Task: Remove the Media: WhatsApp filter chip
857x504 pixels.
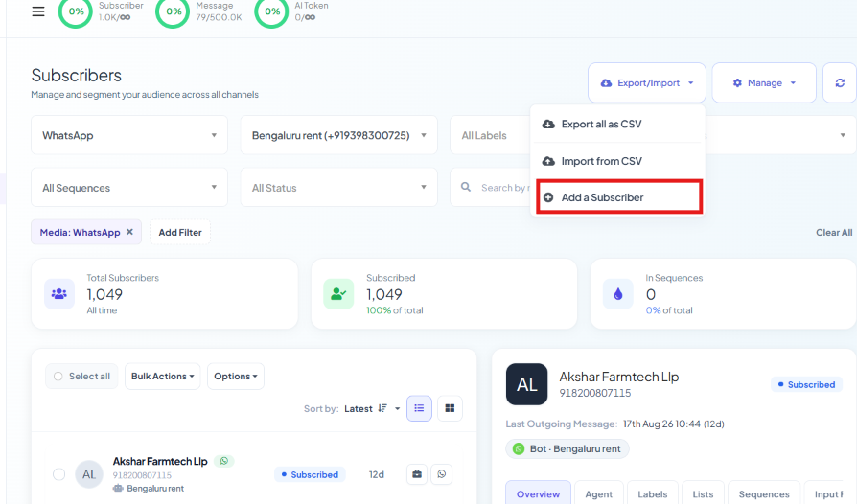Action: click(x=129, y=232)
